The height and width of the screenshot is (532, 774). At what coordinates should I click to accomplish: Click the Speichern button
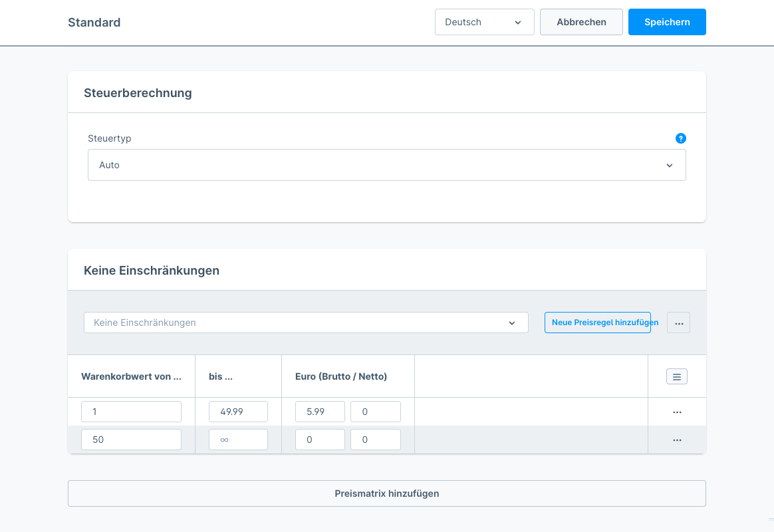(x=666, y=22)
